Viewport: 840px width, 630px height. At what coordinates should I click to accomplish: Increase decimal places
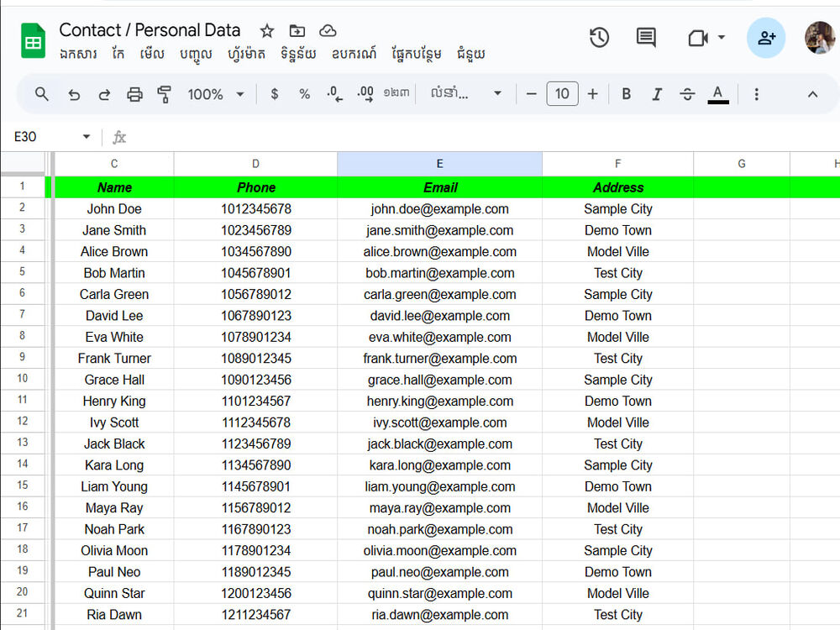[x=365, y=94]
